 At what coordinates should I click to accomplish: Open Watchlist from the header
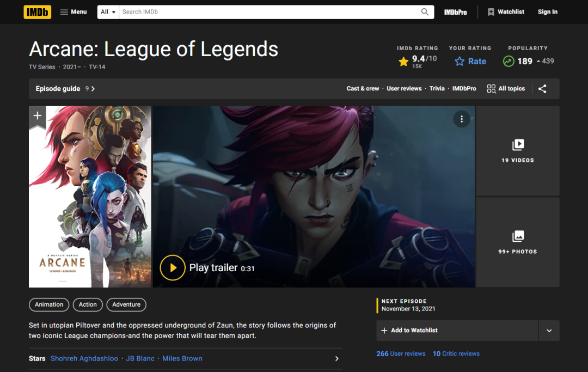point(506,12)
